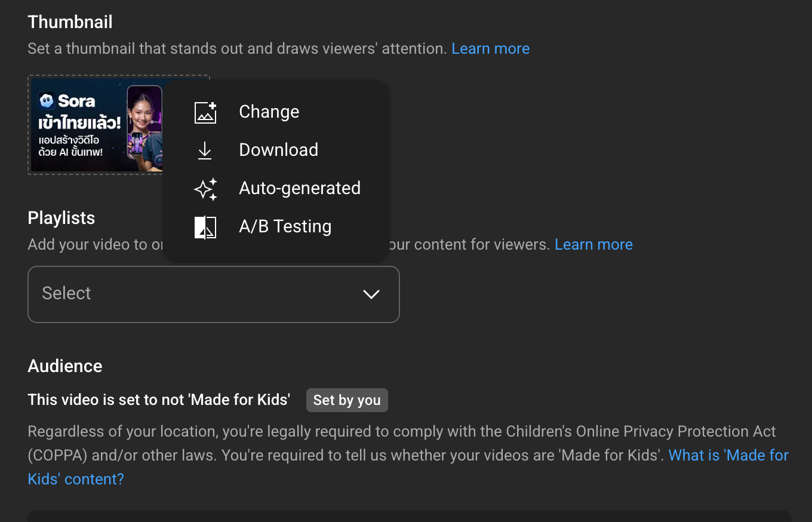Choose "Download" from the thumbnail menu
The width and height of the screenshot is (812, 522).
(278, 151)
